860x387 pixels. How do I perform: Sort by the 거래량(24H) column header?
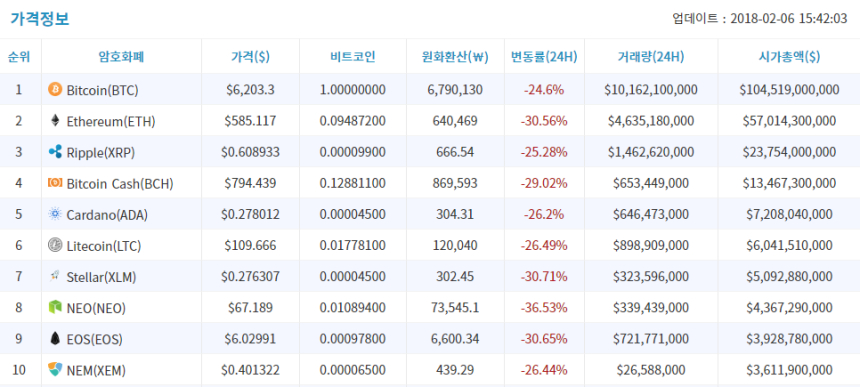point(651,56)
